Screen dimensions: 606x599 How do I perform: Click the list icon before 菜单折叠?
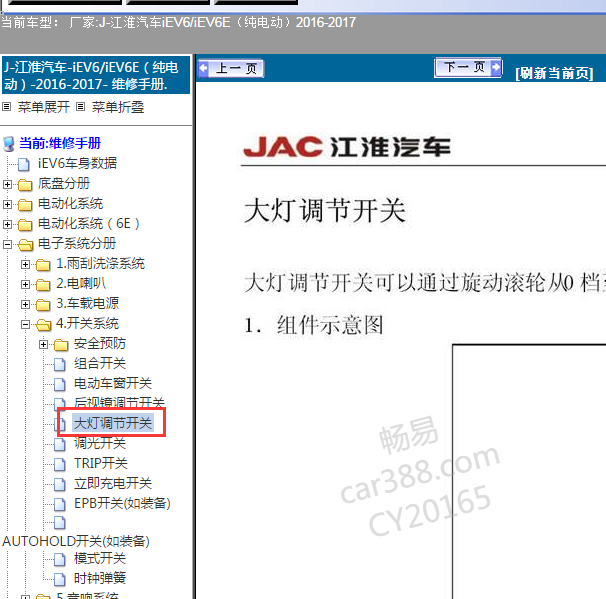(80, 107)
